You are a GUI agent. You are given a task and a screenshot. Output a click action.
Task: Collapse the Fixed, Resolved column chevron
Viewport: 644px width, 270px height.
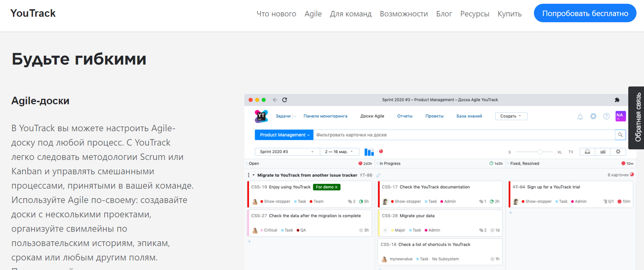508,164
